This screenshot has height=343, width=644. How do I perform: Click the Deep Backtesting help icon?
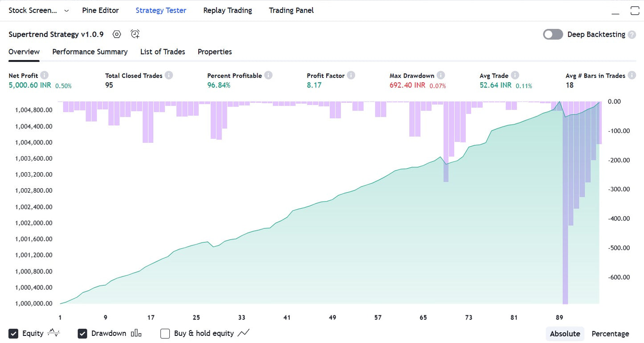click(x=632, y=34)
